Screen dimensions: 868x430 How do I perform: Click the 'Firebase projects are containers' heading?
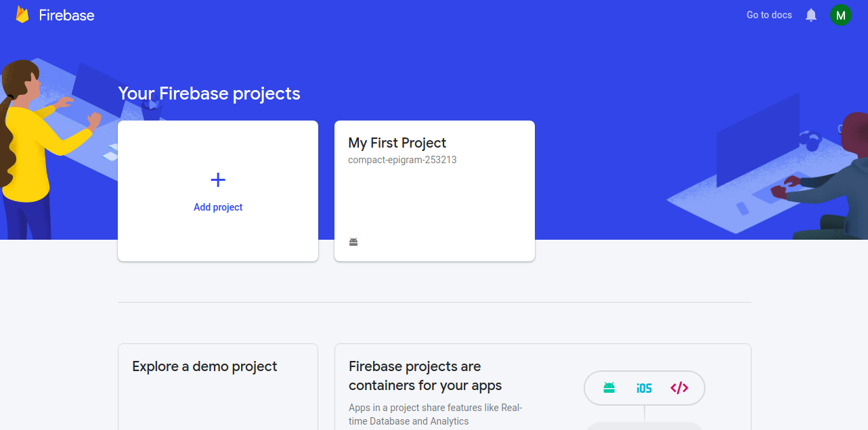click(x=425, y=376)
